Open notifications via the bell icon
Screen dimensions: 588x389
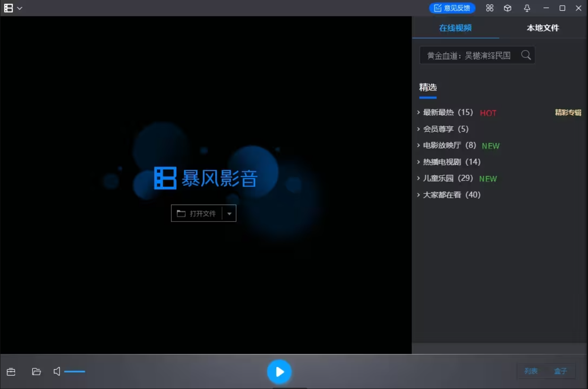pyautogui.click(x=527, y=8)
